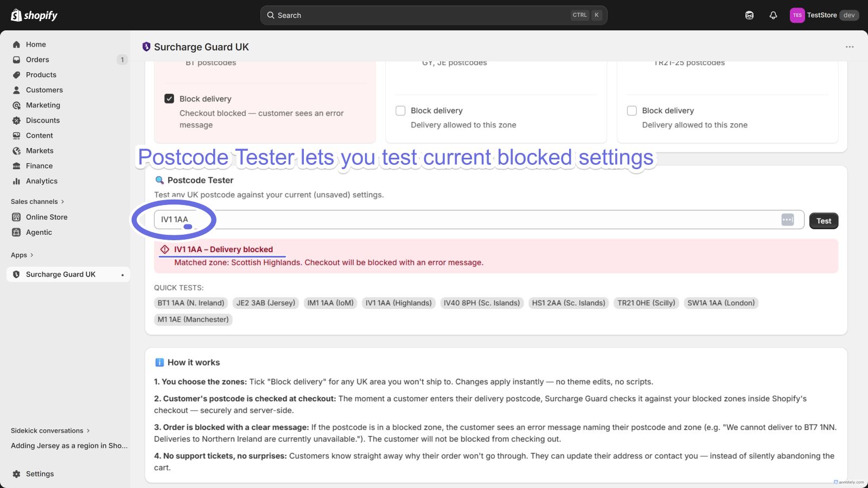Go to Home in the sidebar

tap(36, 44)
